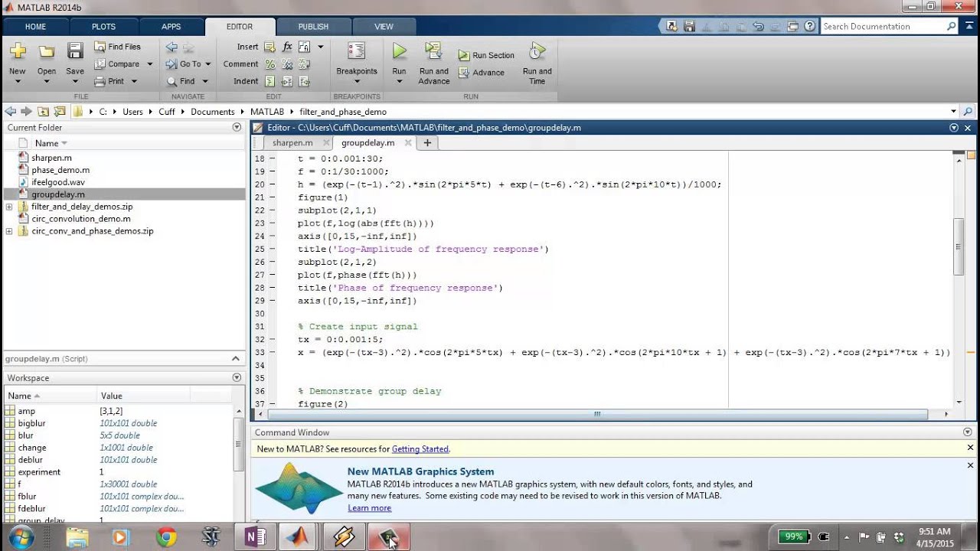Open Current Folder panel actions menu
Image resolution: width=980 pixels, height=551 pixels.
[237, 128]
